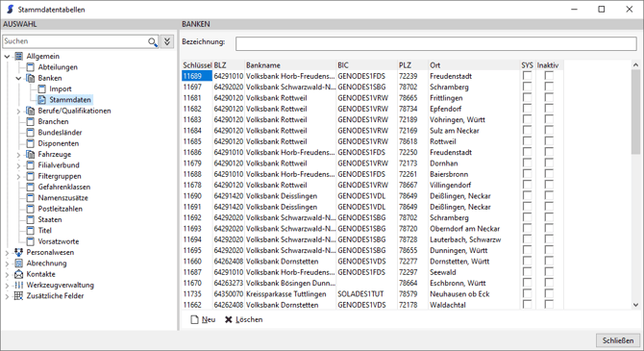Click the Personalwesen people icon
This screenshot has height=351, width=644.
coord(18,252)
